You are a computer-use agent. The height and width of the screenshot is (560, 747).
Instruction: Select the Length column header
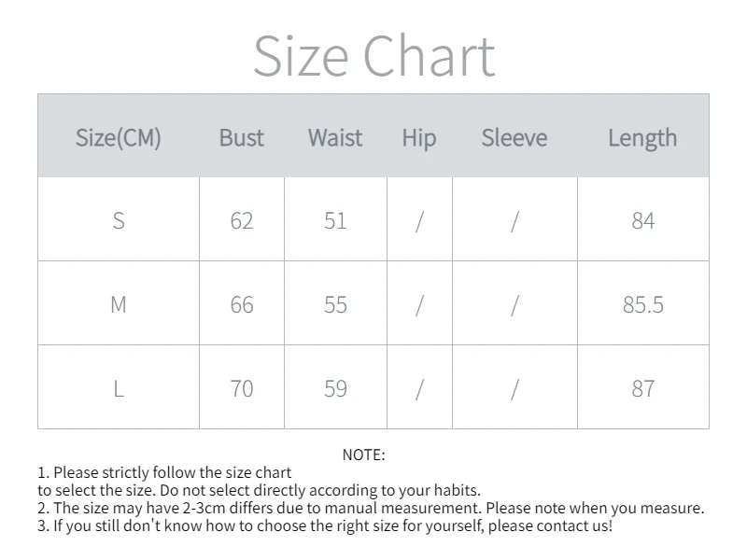click(642, 138)
